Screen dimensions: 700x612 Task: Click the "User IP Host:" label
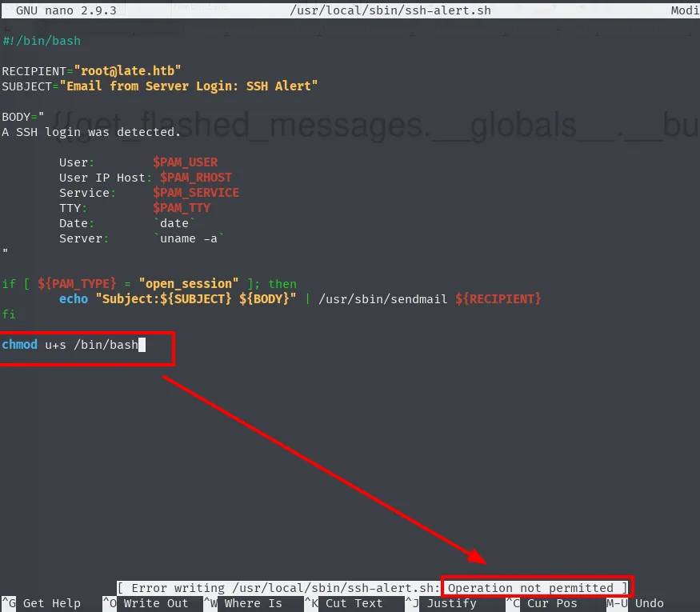pos(106,178)
